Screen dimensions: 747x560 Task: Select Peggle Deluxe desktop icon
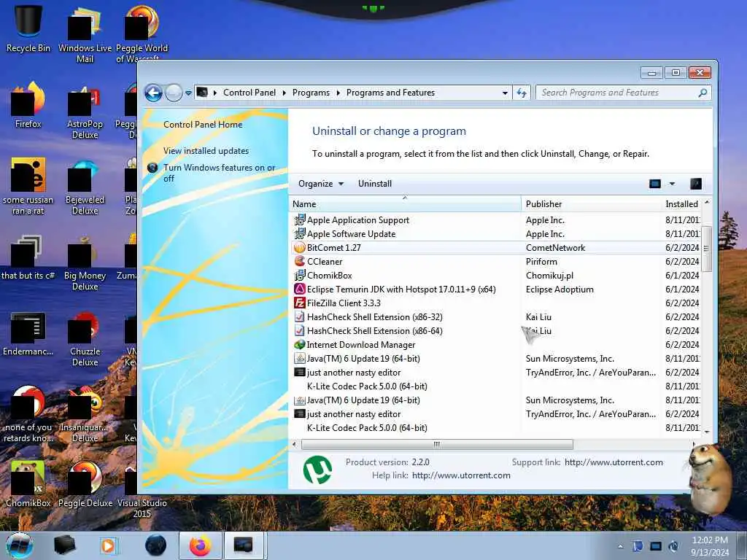85,483
